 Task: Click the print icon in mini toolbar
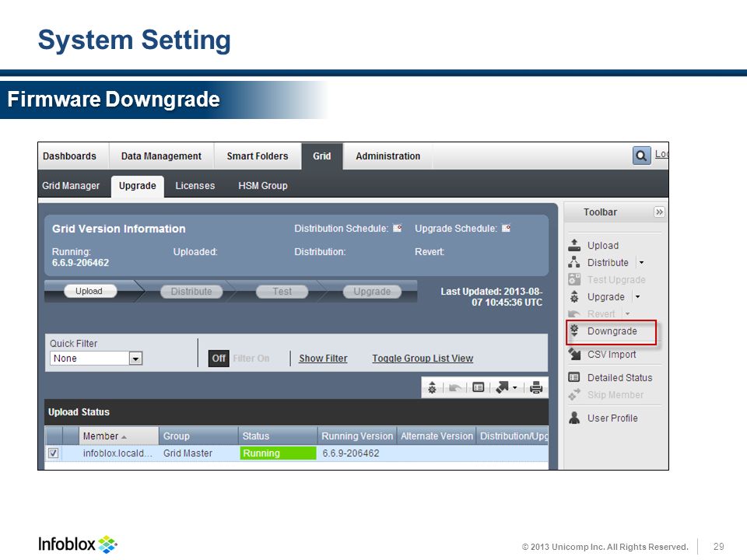point(536,387)
